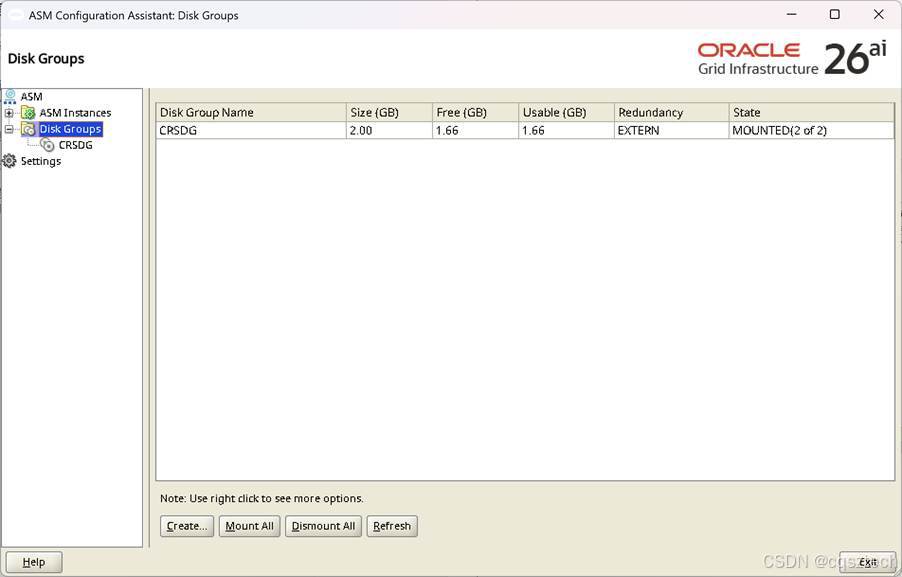Minimize the ASM Configuration Assistant window

[x=792, y=14]
